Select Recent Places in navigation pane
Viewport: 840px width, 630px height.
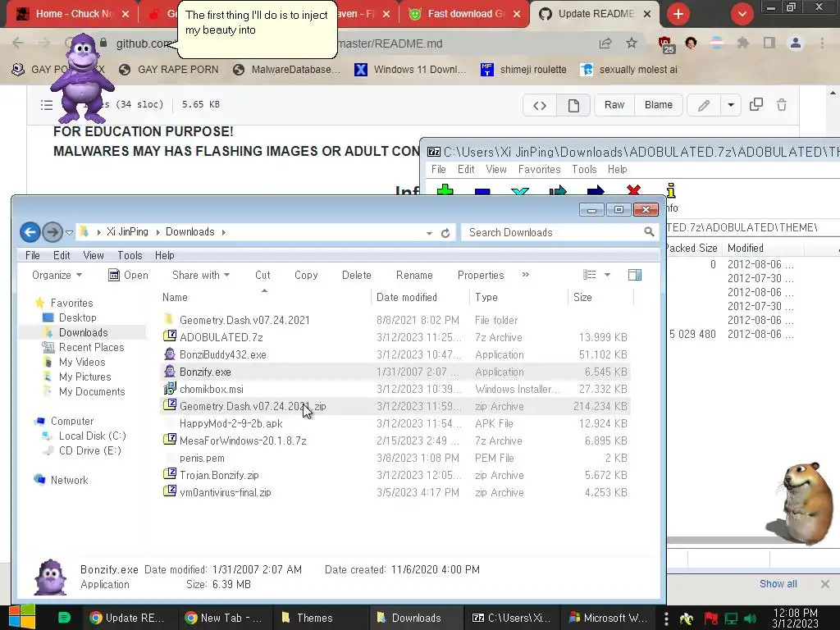pyautogui.click(x=91, y=347)
